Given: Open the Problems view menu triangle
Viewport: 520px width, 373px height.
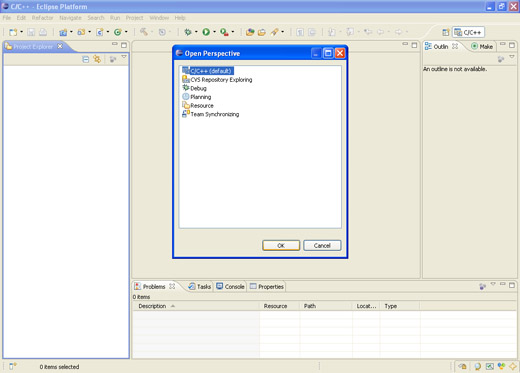Looking at the screenshot, I should [x=493, y=284].
